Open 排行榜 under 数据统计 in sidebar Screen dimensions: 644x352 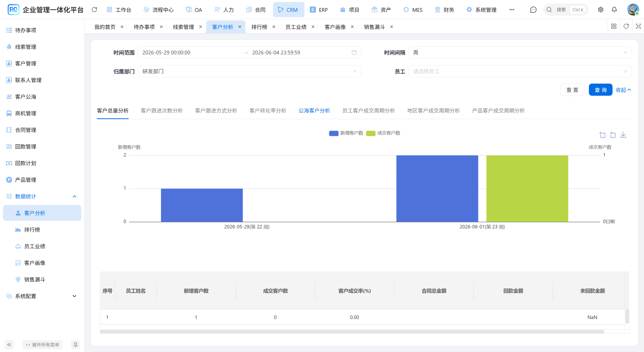[42, 230]
